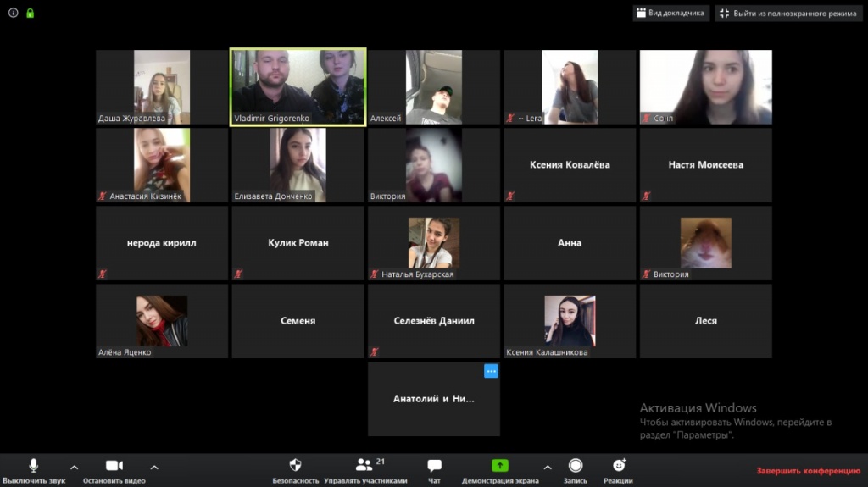Viewport: 868px width, 487px height.
Task: Open meeting info circle icon
Action: tap(14, 13)
